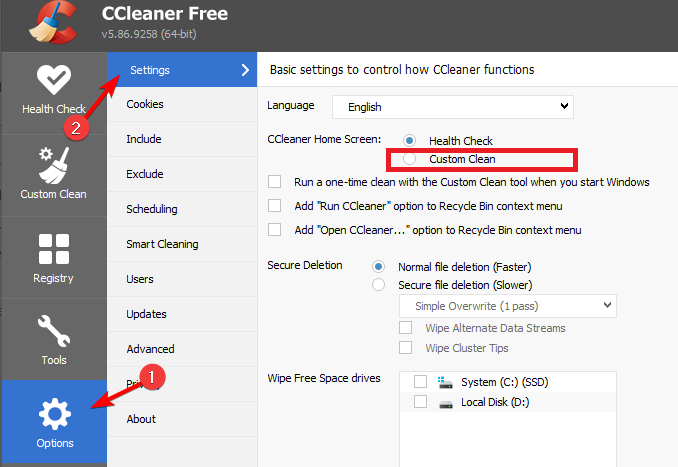Click Local Disk (D:) drive icon

446,404
